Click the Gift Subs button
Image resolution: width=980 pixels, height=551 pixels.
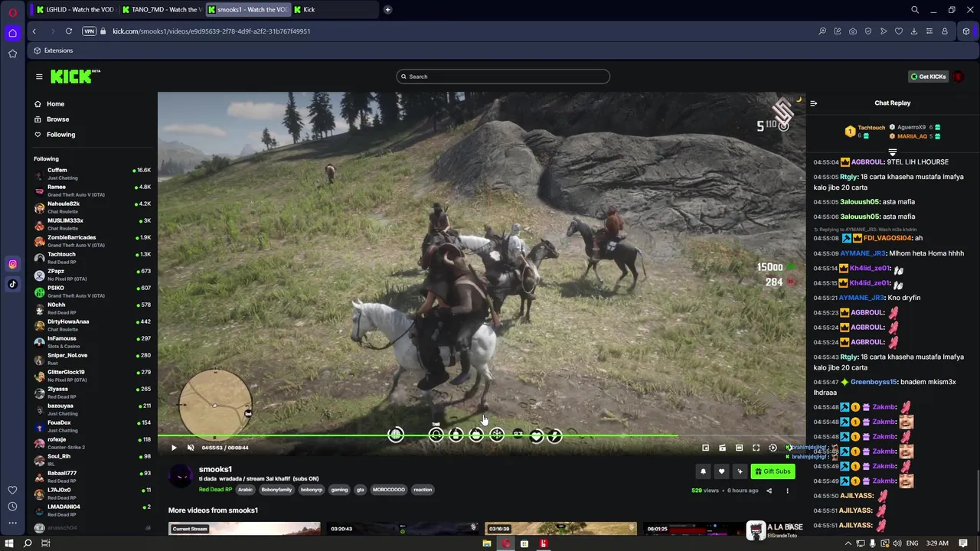(773, 471)
